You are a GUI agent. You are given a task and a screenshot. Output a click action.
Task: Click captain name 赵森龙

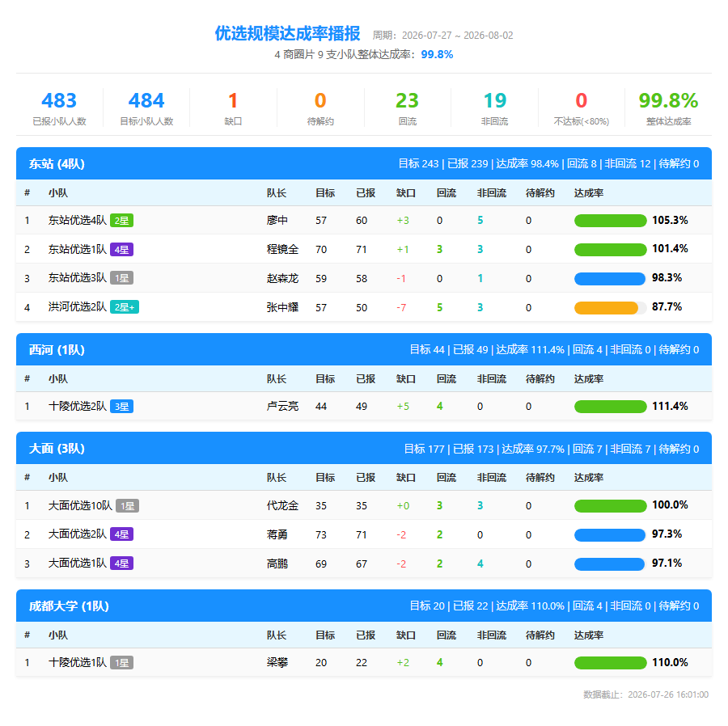pos(282,278)
